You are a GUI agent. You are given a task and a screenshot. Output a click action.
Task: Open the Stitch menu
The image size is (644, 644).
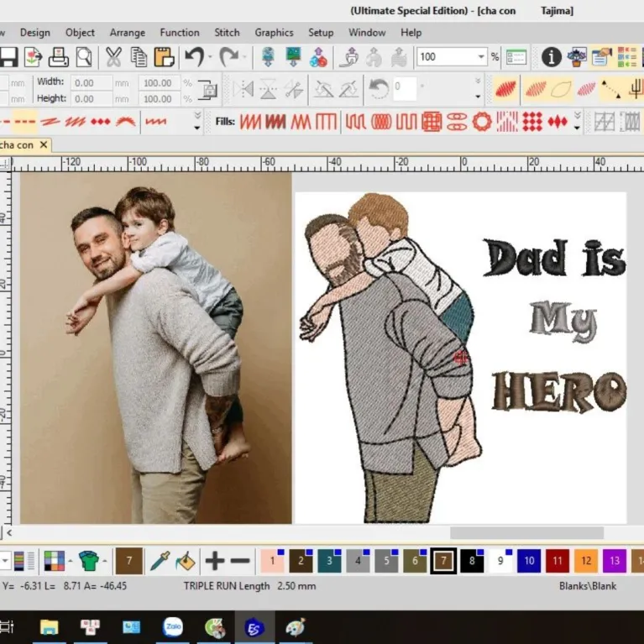[x=227, y=33]
